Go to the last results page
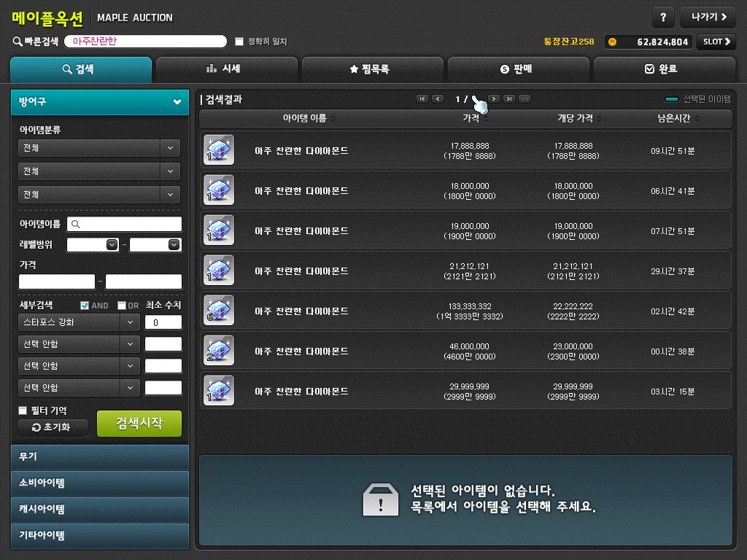The width and height of the screenshot is (747, 560). pyautogui.click(x=509, y=99)
